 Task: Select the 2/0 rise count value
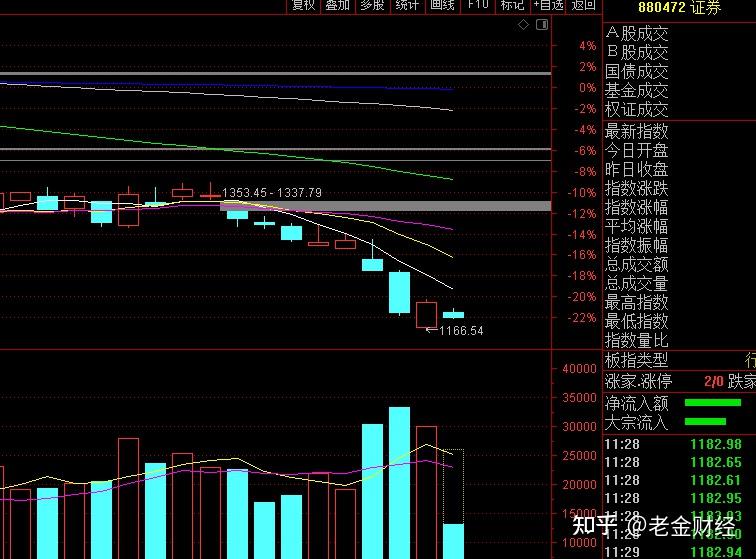[714, 382]
